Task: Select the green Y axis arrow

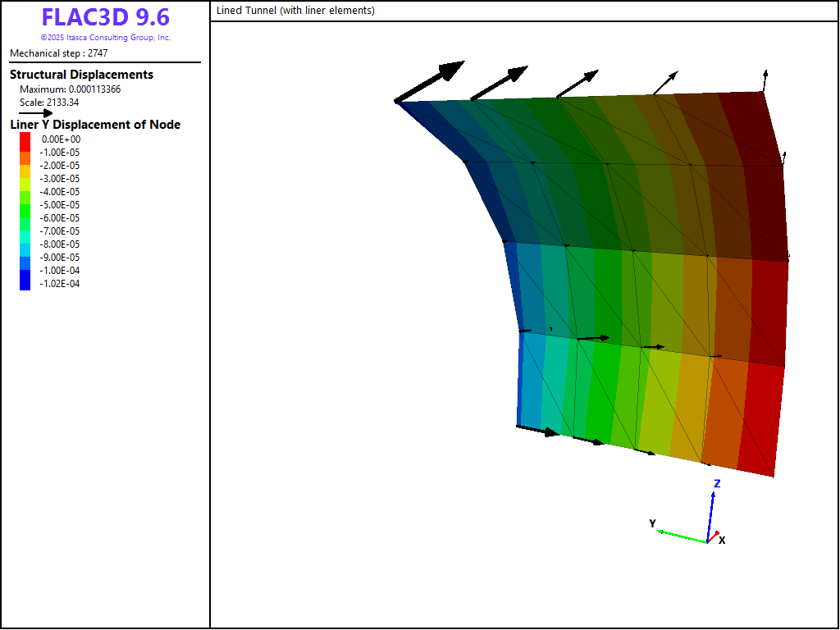Action: coord(681,535)
